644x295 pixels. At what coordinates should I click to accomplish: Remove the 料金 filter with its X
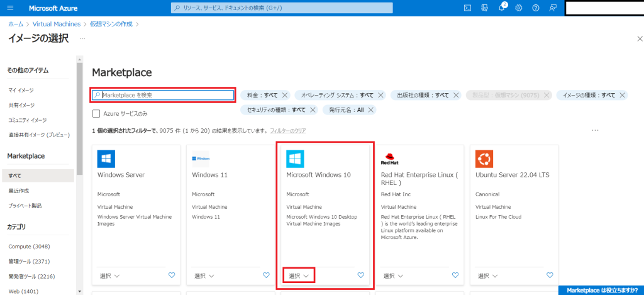[285, 96]
